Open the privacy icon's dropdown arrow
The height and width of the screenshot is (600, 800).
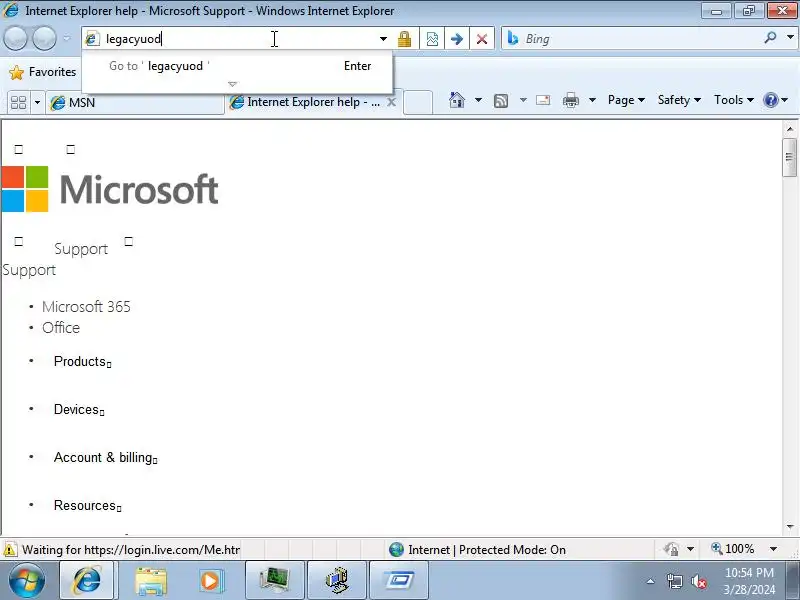(690, 549)
